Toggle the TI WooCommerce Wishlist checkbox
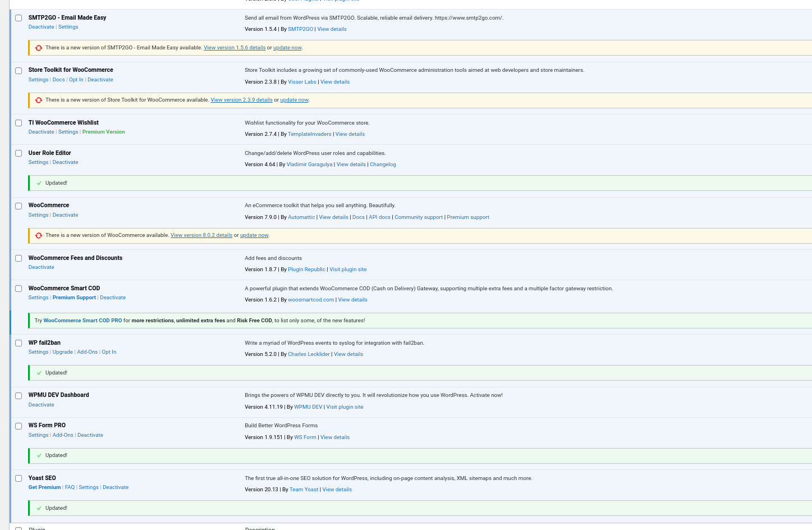 (19, 123)
